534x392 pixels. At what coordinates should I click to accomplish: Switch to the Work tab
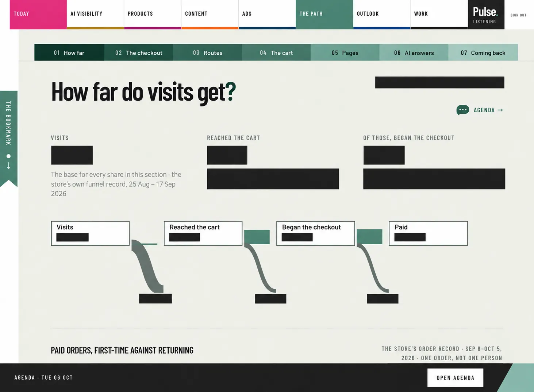pos(439,14)
